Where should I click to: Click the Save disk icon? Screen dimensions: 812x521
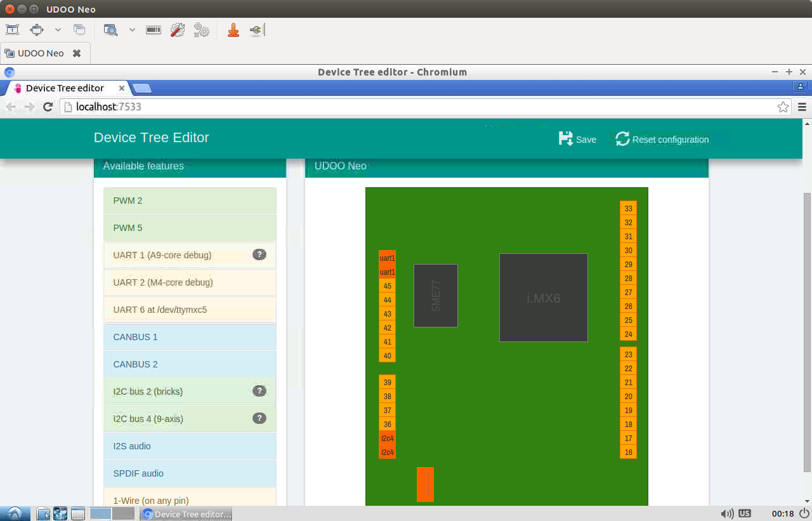[x=565, y=138]
